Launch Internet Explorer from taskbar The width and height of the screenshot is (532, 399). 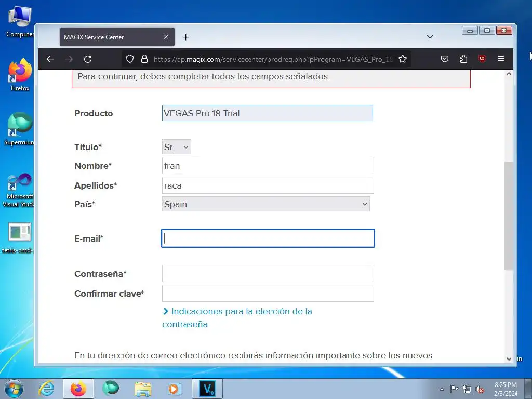click(46, 389)
